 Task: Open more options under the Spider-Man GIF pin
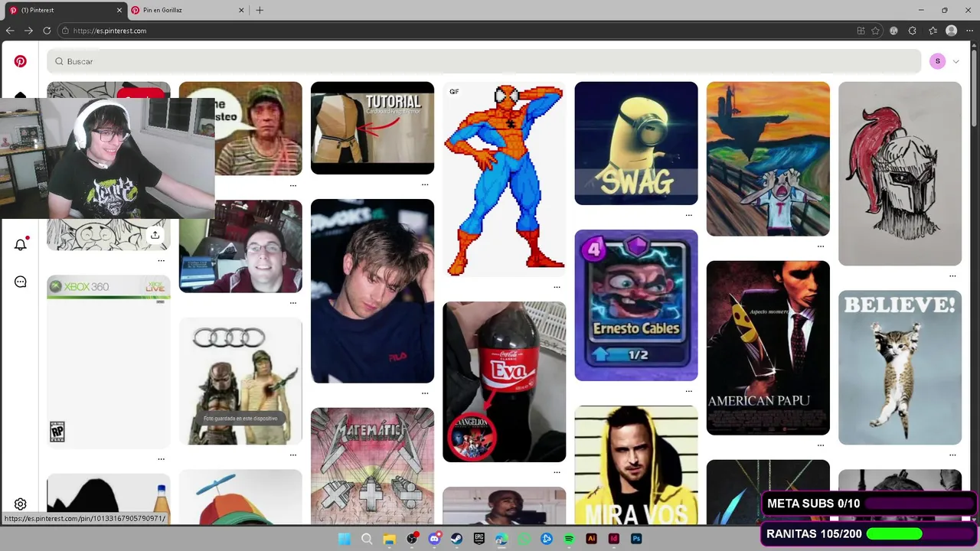pos(557,287)
